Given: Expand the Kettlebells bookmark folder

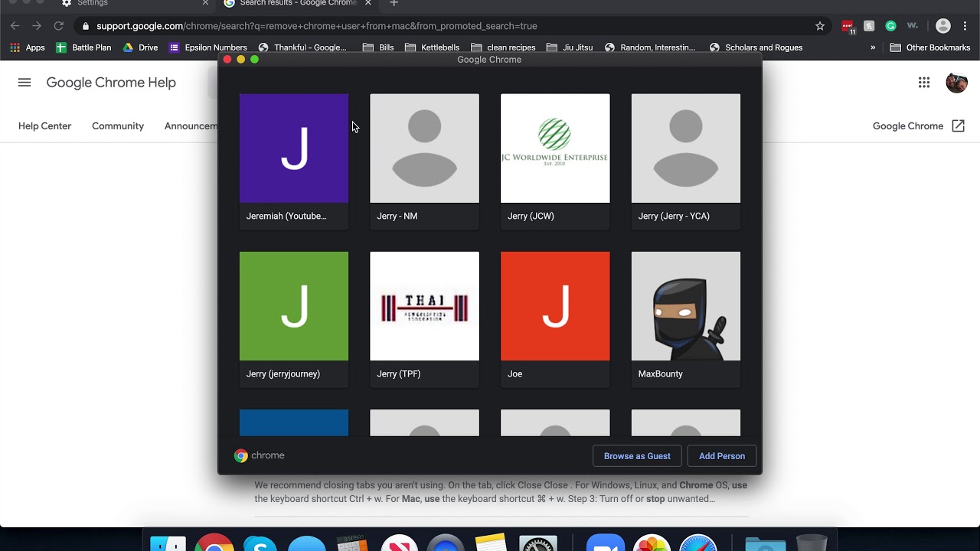Looking at the screenshot, I should pos(432,47).
